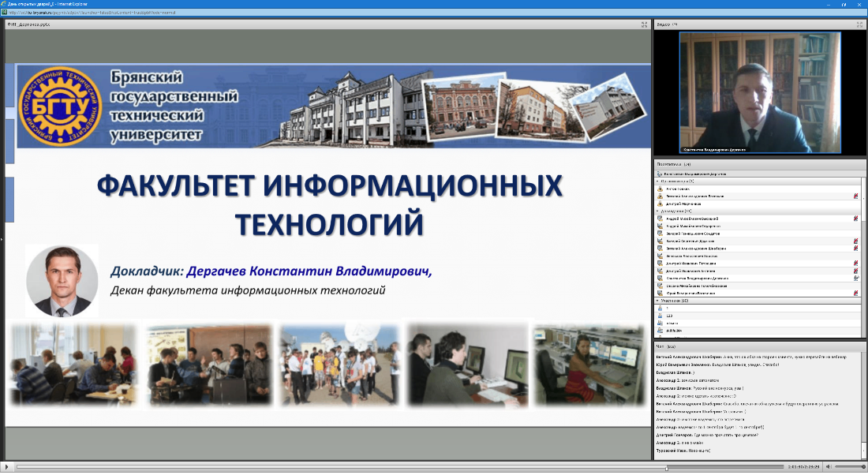Click the page icon in address bar
868x475 pixels.
click(5, 12)
